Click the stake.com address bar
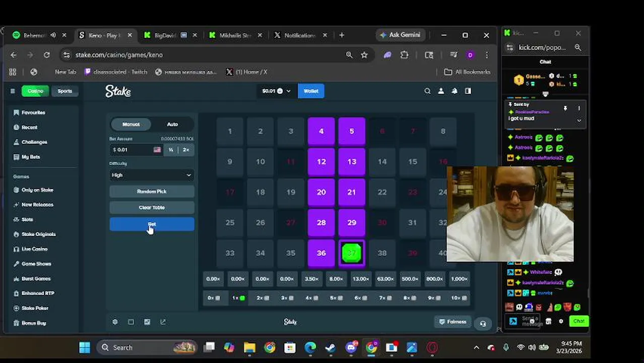 (x=202, y=55)
